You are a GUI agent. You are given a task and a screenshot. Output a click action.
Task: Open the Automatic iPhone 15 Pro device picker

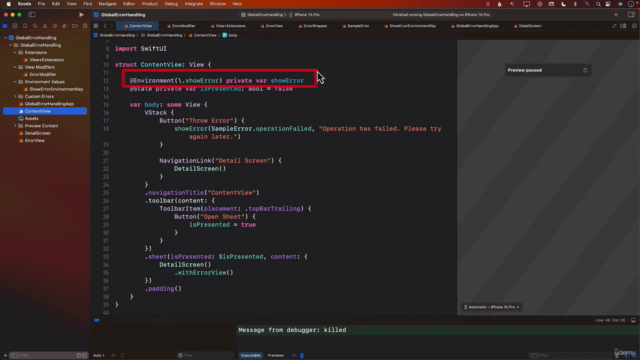[x=491, y=307]
